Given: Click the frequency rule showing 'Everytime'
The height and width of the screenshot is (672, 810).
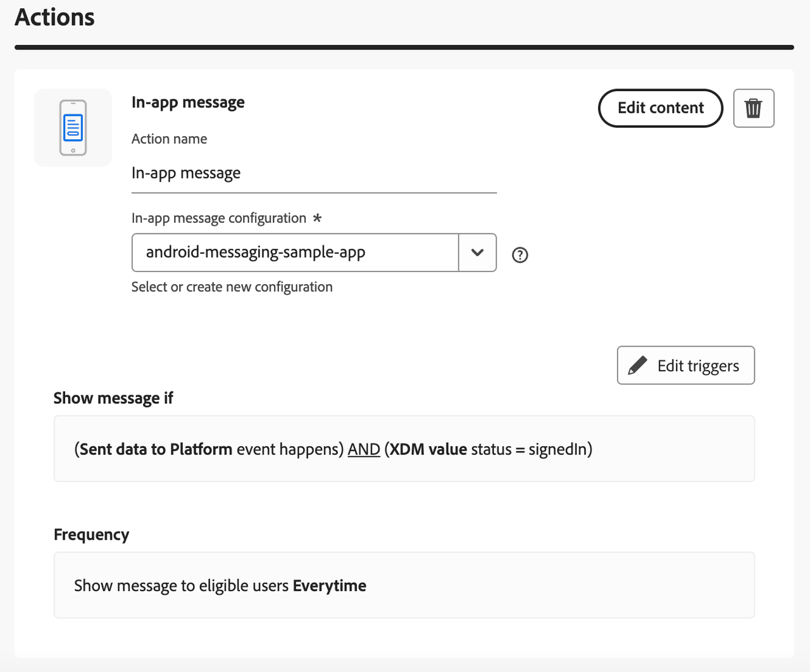Looking at the screenshot, I should [x=404, y=585].
